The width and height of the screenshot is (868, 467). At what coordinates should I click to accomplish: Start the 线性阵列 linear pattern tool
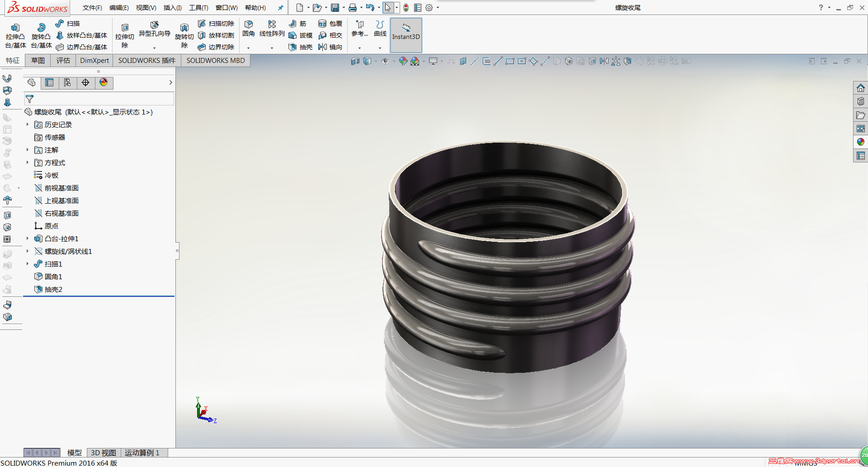pyautogui.click(x=272, y=29)
